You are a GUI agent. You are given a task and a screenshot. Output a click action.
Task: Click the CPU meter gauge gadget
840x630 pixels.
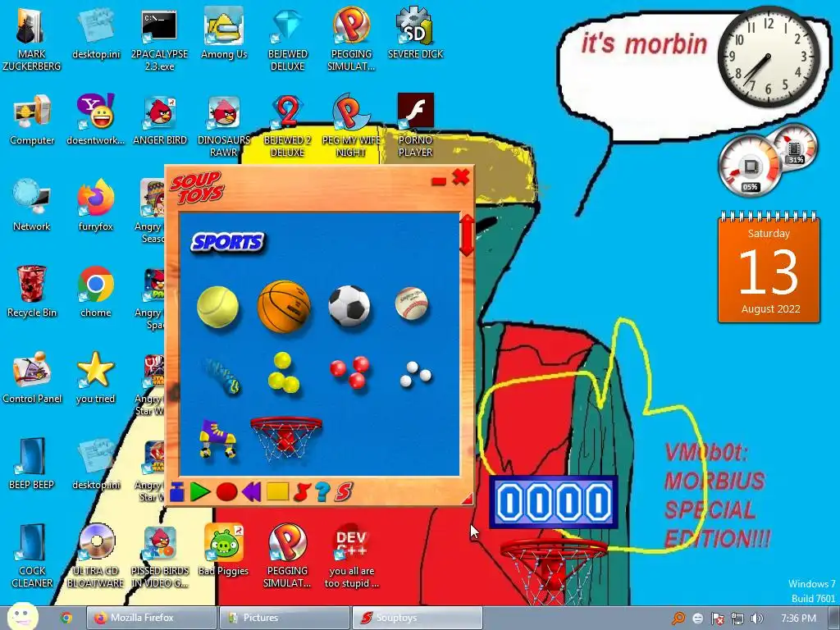[x=750, y=165]
